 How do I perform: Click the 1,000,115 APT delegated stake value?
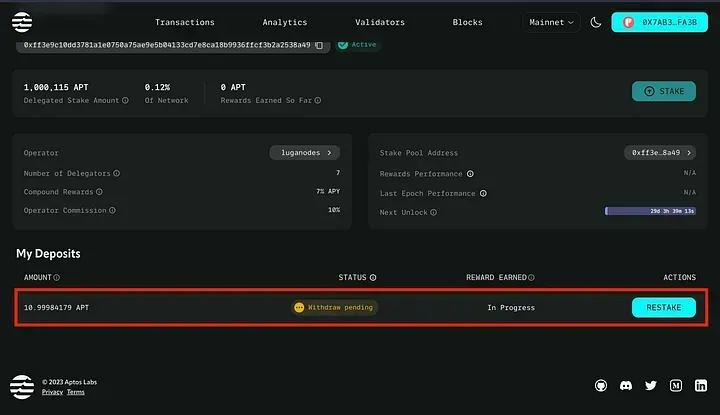tap(56, 87)
